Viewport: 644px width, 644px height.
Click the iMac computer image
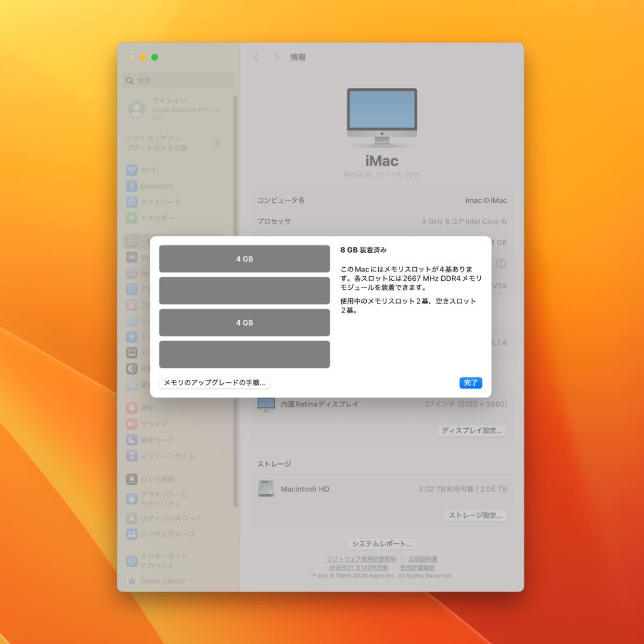pos(382,117)
